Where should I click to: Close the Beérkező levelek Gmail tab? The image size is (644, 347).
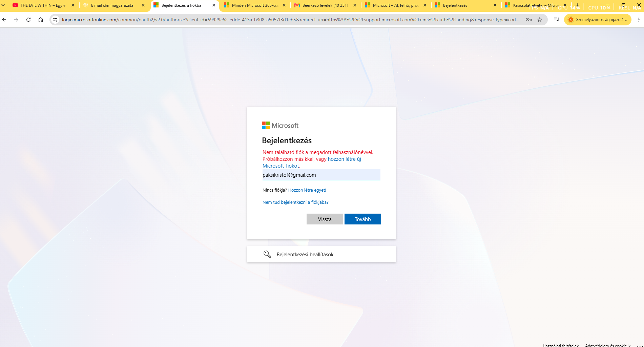(x=355, y=5)
